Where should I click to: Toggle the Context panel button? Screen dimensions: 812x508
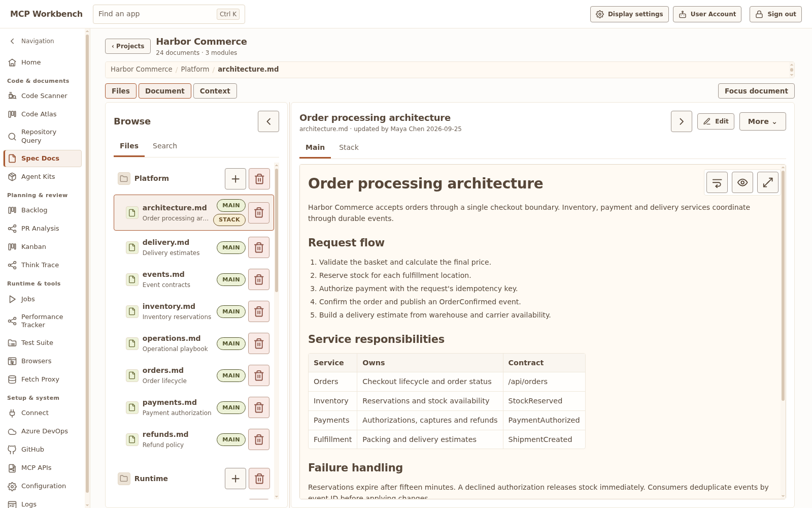point(215,91)
